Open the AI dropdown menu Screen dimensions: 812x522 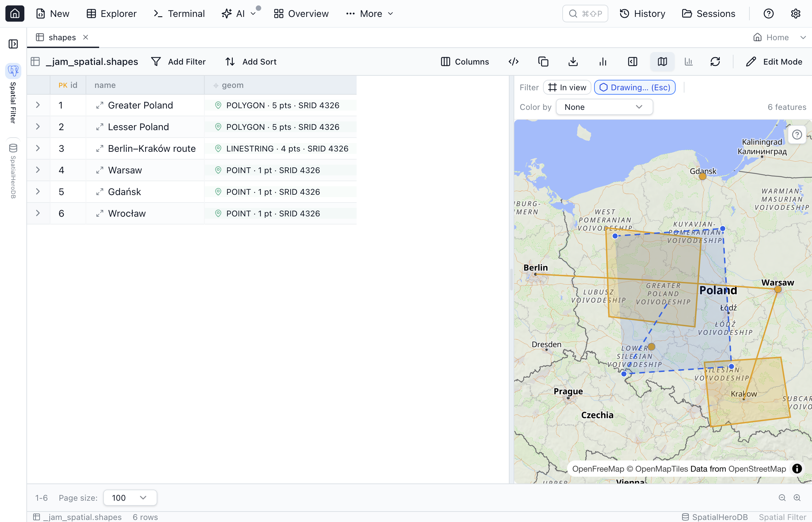(239, 14)
